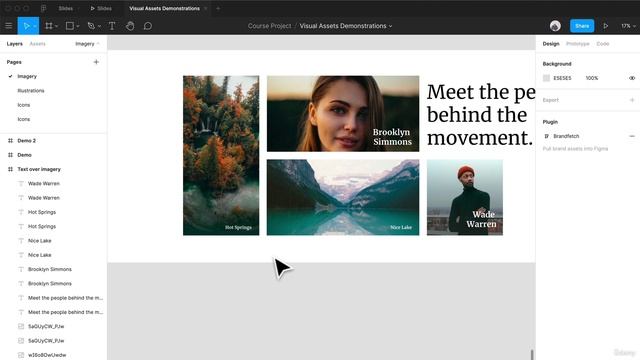This screenshot has width=640, height=360.
Task: Open the Figma main hamburger menu
Action: [9, 26]
